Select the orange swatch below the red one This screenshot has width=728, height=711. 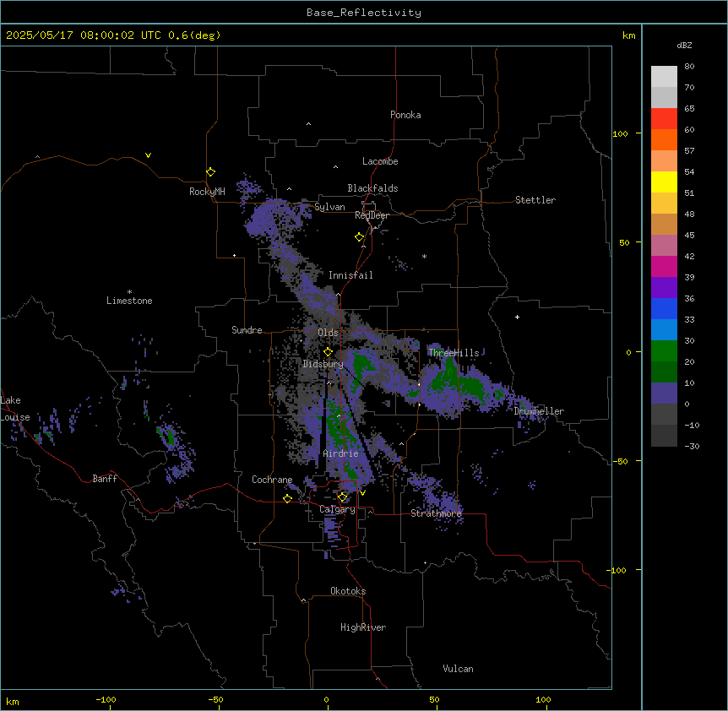(x=664, y=139)
